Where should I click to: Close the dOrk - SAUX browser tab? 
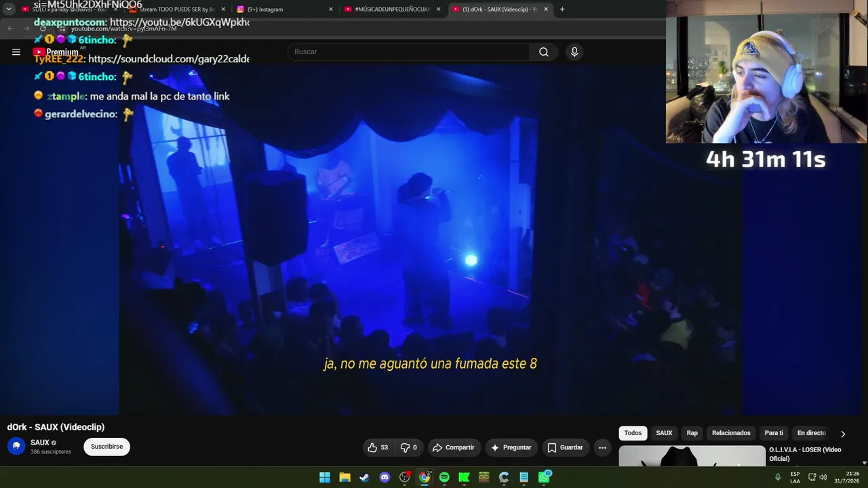[546, 9]
